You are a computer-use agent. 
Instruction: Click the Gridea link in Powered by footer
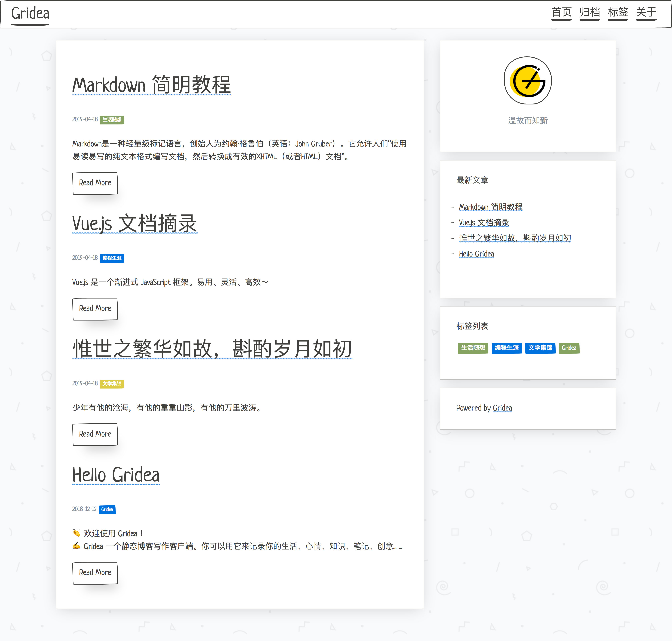[502, 408]
